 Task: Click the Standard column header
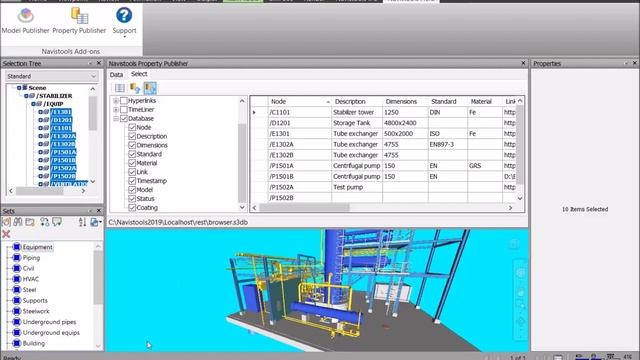pyautogui.click(x=448, y=101)
